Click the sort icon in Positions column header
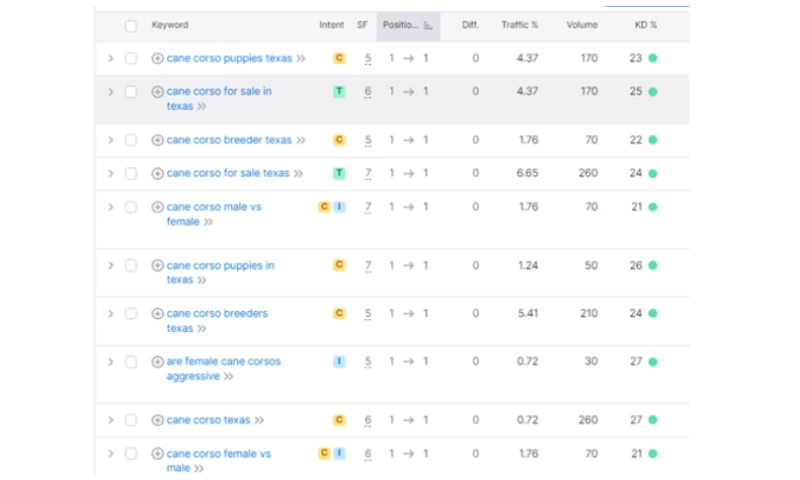The image size is (800, 480). click(x=429, y=26)
